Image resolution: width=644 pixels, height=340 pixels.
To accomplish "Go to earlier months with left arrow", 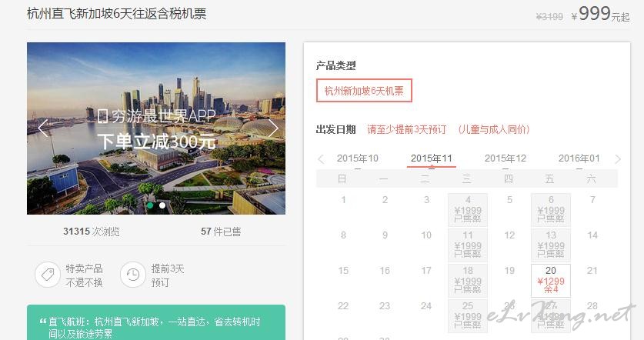I will point(321,159).
